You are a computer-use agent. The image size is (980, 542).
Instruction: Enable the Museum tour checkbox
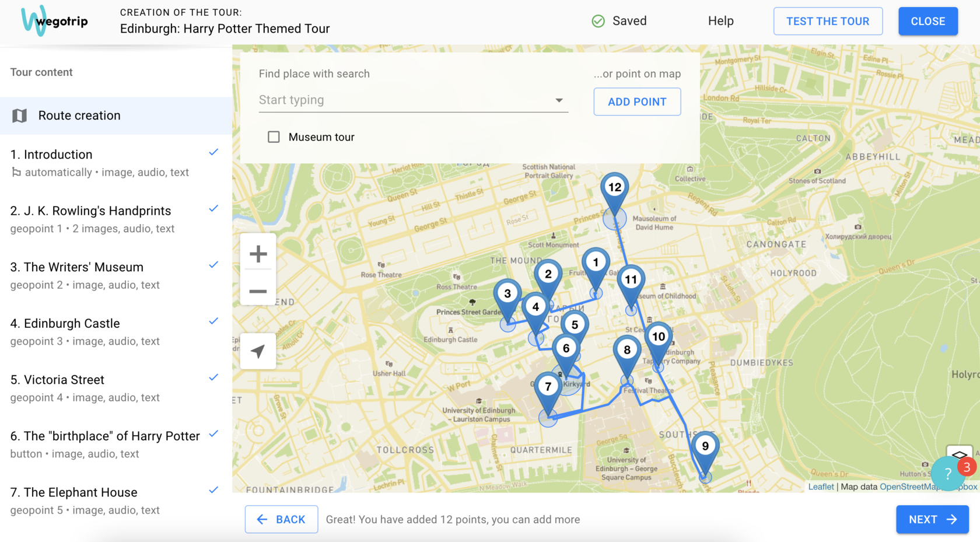point(274,137)
